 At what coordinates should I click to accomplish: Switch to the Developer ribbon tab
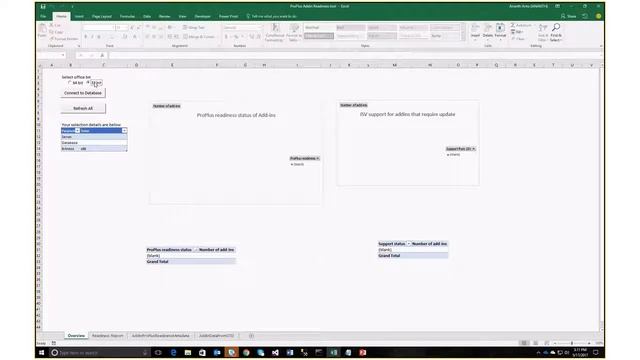(x=202, y=16)
